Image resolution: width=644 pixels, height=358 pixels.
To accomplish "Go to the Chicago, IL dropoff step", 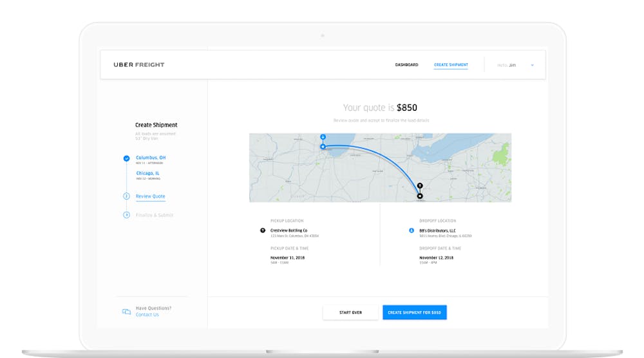I will [149, 173].
